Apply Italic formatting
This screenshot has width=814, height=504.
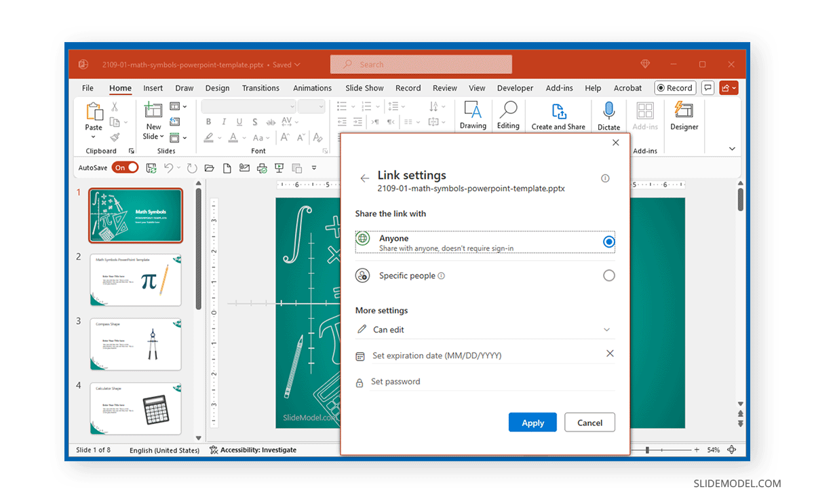pyautogui.click(x=224, y=122)
